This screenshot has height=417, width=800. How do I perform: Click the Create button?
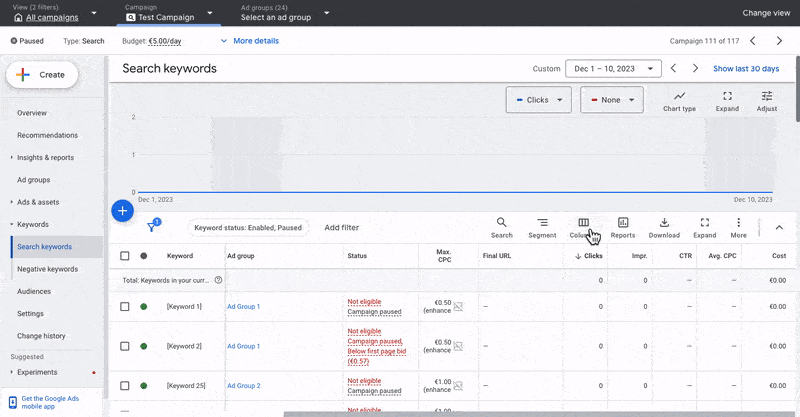point(42,75)
